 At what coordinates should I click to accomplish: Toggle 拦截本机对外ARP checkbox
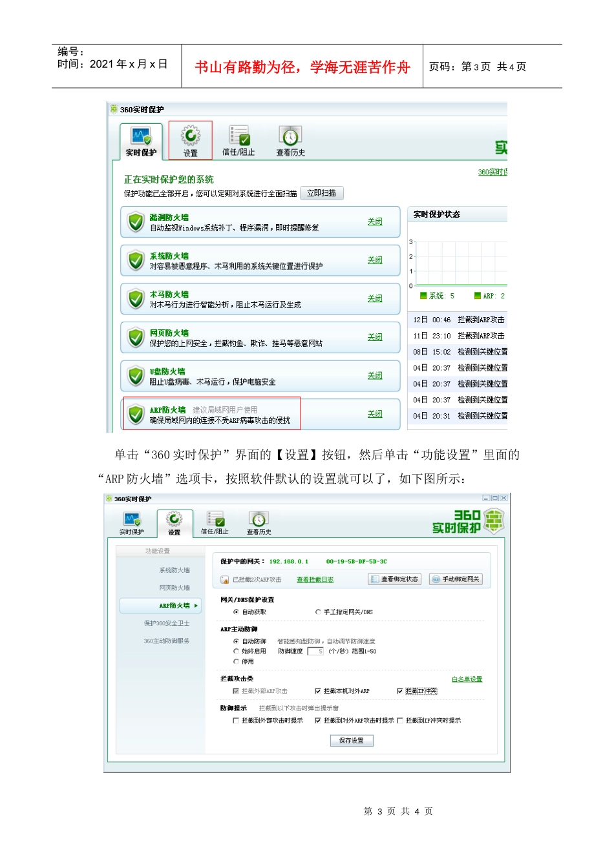[318, 691]
